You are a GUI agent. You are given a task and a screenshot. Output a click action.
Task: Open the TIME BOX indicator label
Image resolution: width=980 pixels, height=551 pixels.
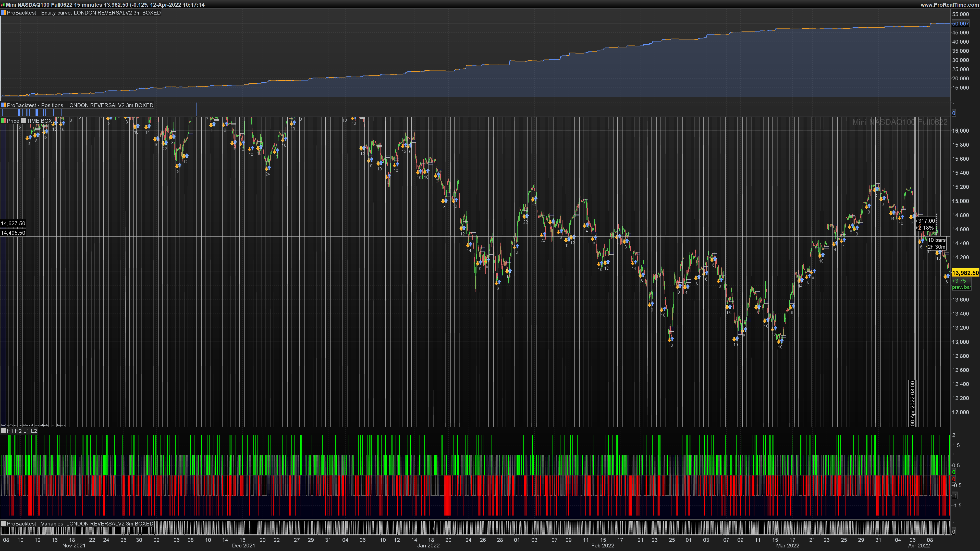pos(39,121)
